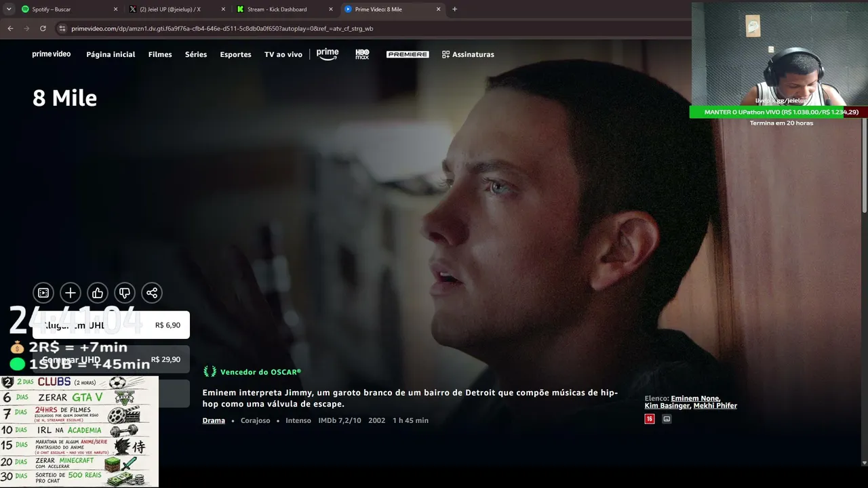Screen dimensions: 868x488
Task: Click the runtime "1 h 45 min"
Action: pos(410,421)
